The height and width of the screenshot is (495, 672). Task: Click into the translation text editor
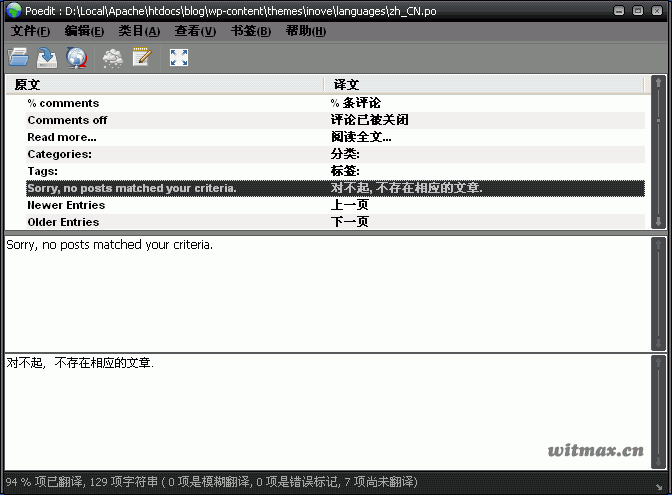[x=327, y=412]
